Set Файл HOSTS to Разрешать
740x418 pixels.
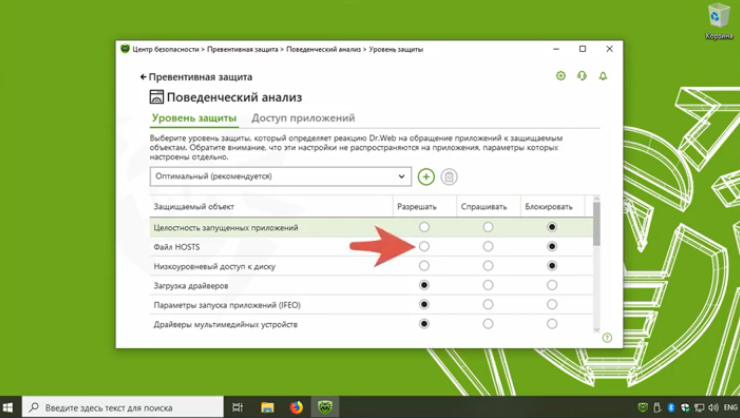click(424, 247)
